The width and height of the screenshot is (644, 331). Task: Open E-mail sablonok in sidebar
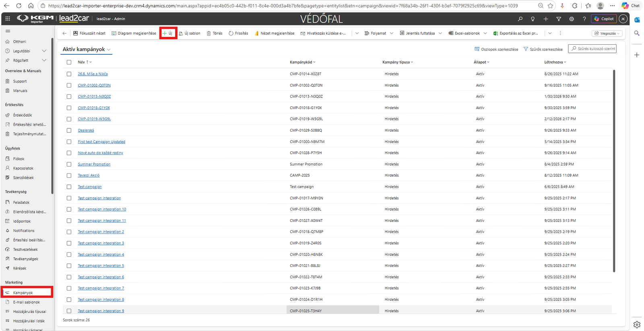tap(27, 302)
